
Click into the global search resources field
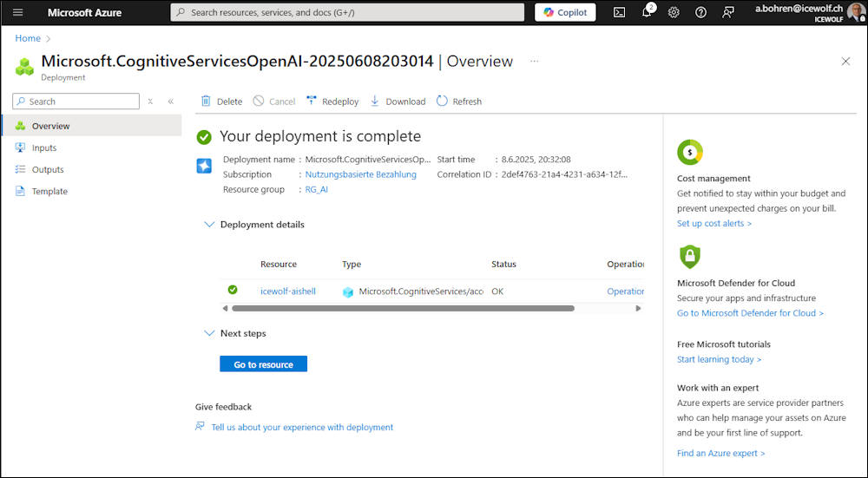pyautogui.click(x=347, y=12)
